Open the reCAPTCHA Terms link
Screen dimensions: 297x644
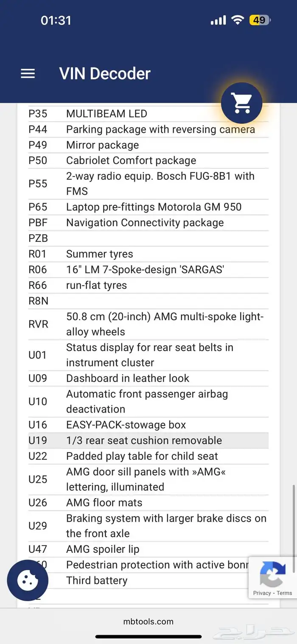pos(284,593)
